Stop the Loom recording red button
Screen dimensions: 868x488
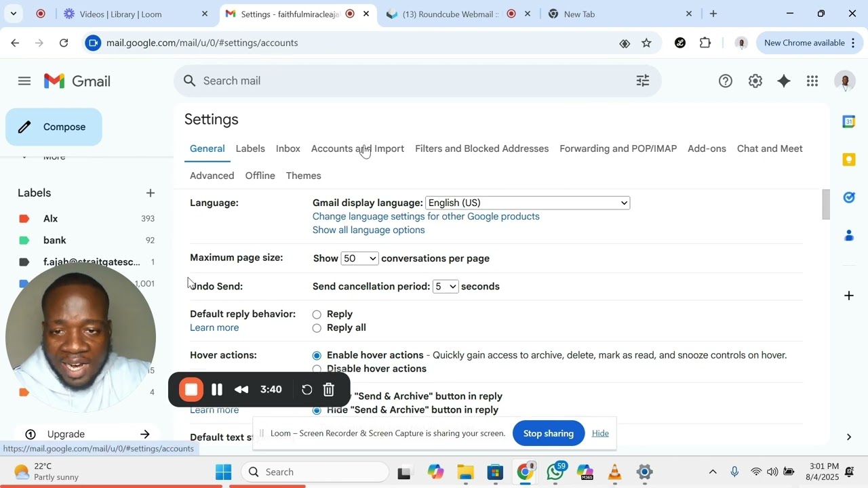pyautogui.click(x=191, y=390)
